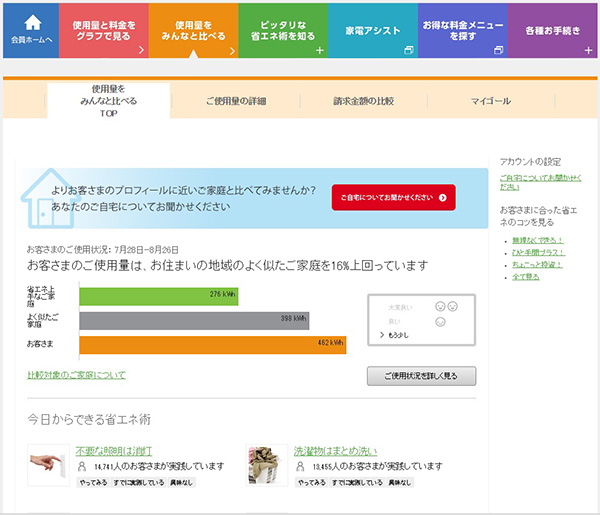Image resolution: width=600 pixels, height=515 pixels.
Task: Switch to マイゴール tab
Action: pyautogui.click(x=491, y=101)
